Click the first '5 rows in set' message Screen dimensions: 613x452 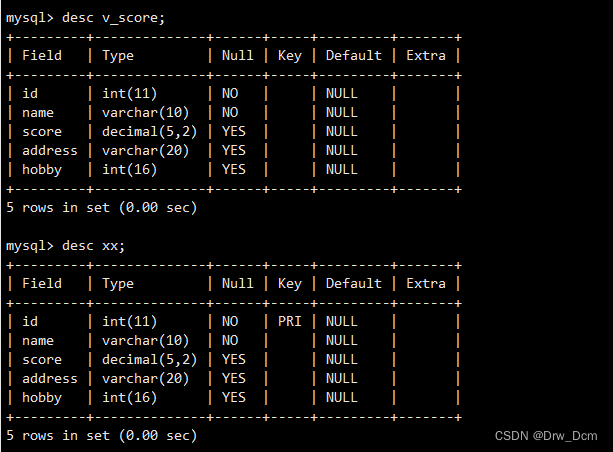(x=102, y=208)
